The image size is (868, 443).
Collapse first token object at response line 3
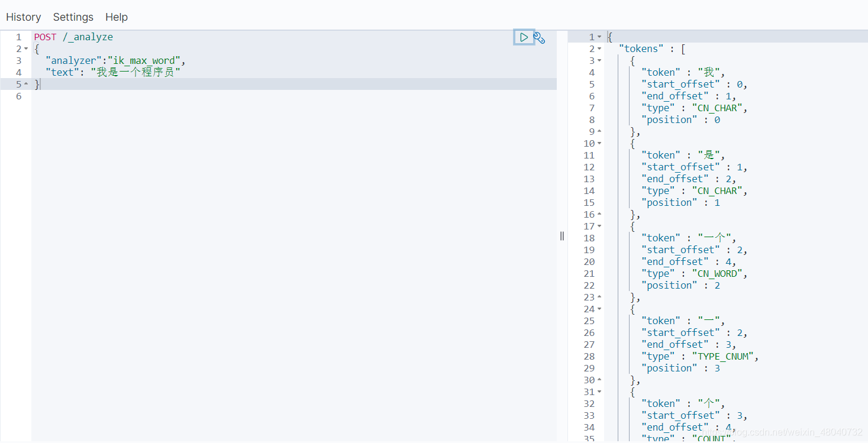[x=599, y=60]
